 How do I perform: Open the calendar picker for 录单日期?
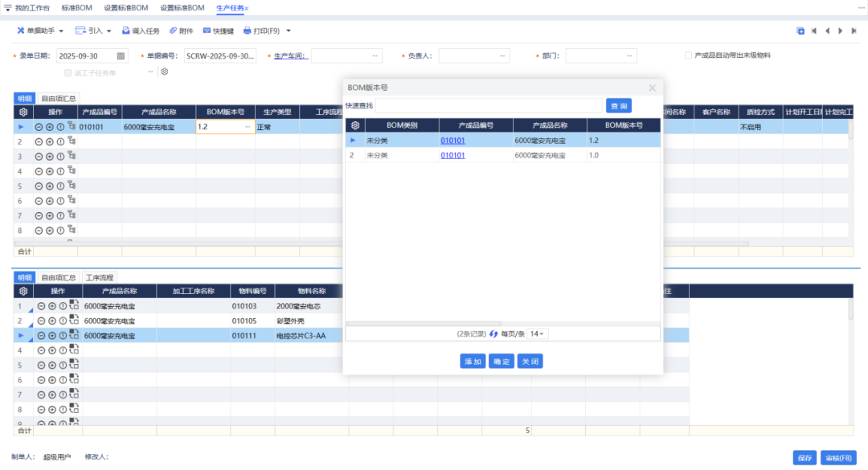(x=121, y=56)
